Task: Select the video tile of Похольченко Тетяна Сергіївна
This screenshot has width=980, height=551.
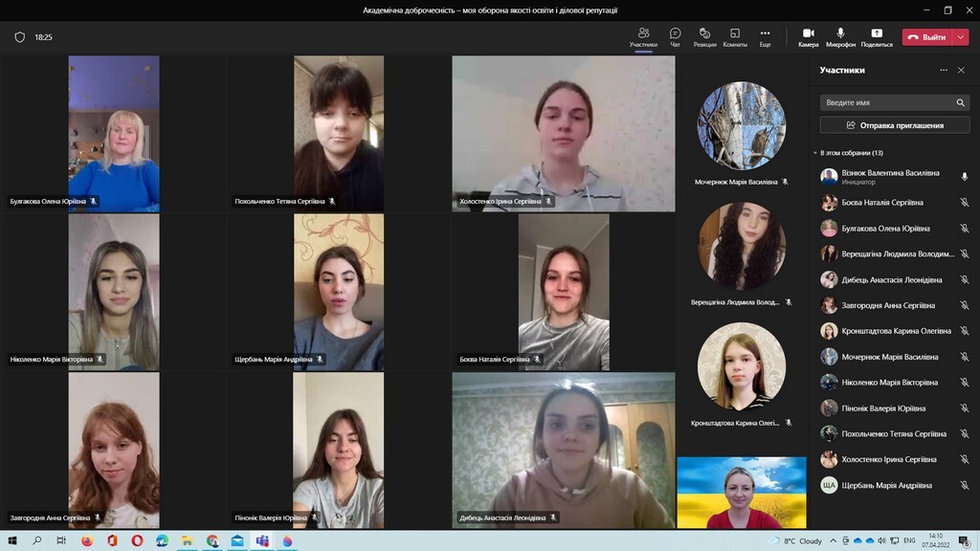Action: [x=339, y=134]
